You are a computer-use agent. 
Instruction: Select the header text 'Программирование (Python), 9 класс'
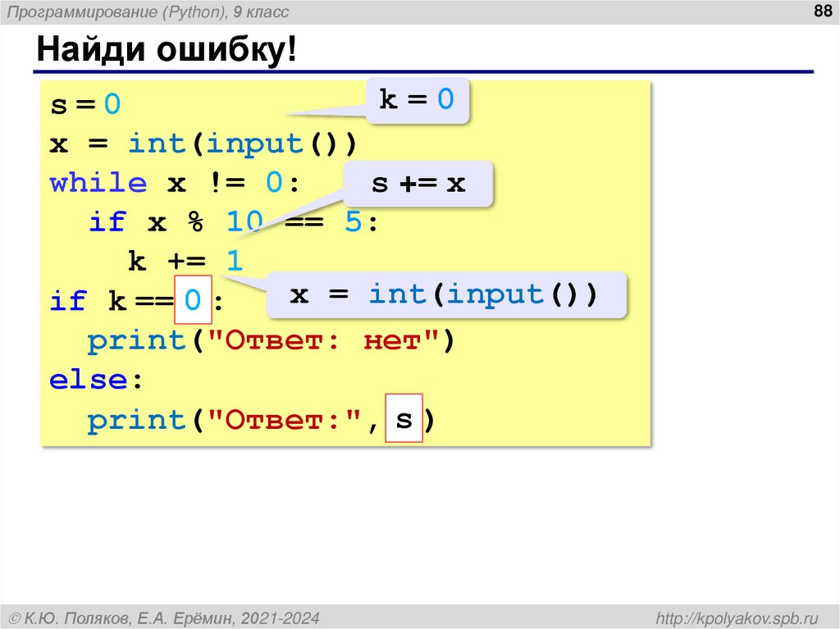[148, 11]
